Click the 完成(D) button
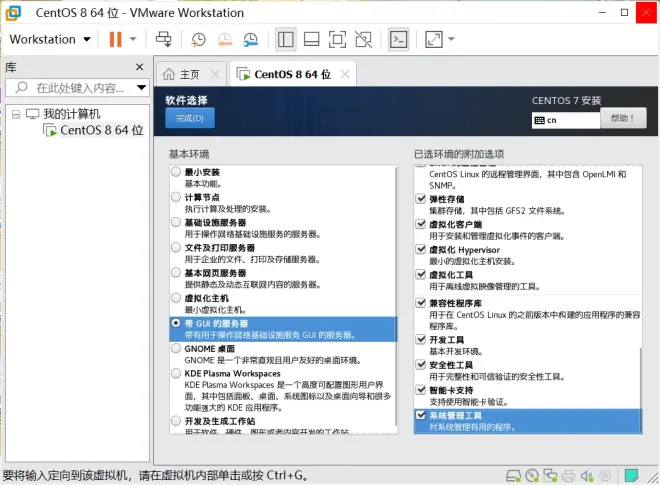This screenshot has height=485, width=660. (190, 118)
